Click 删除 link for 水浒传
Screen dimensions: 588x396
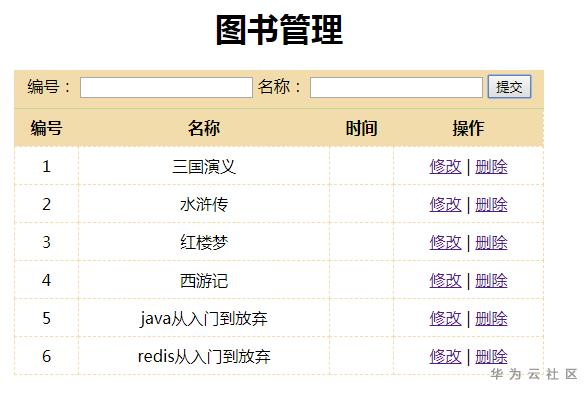point(491,204)
